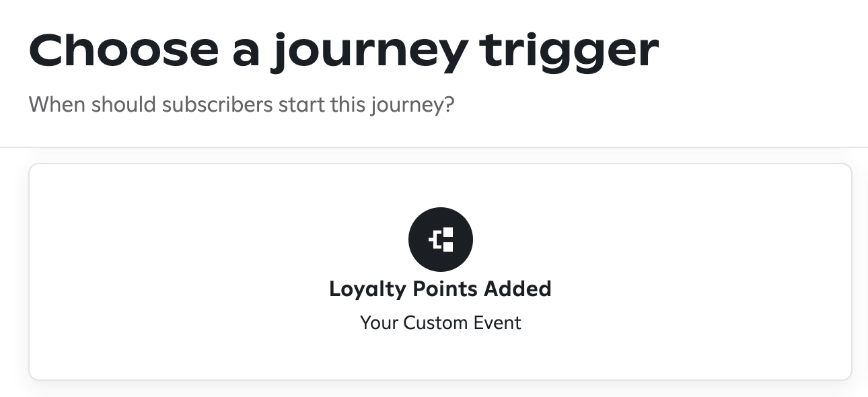This screenshot has height=397, width=868.
Task: Click the word "Loyalty" in card title
Action: tap(367, 289)
